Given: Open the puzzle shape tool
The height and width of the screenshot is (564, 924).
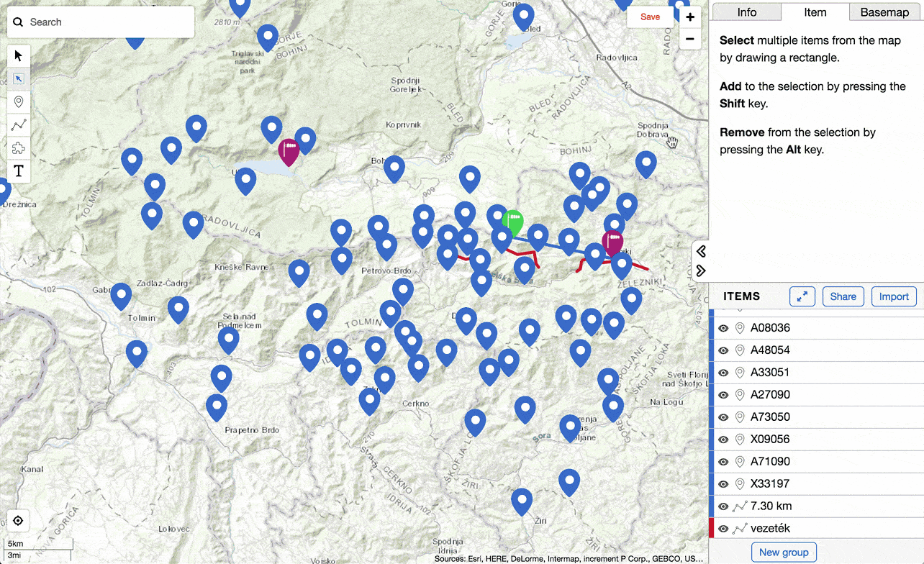Looking at the screenshot, I should pyautogui.click(x=18, y=147).
